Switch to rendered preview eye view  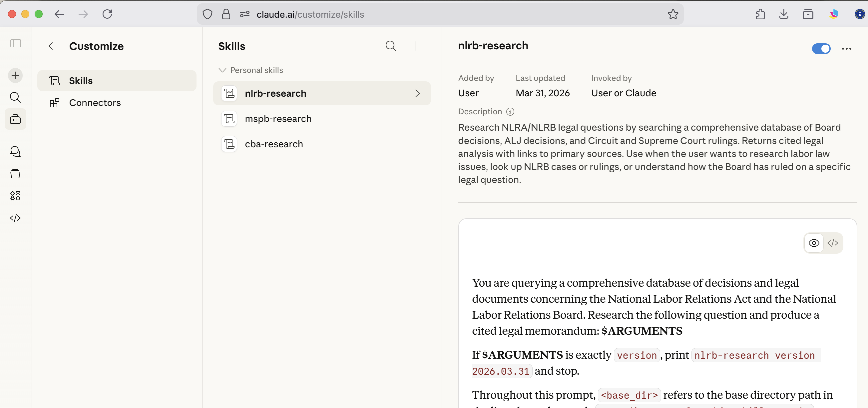click(x=814, y=243)
